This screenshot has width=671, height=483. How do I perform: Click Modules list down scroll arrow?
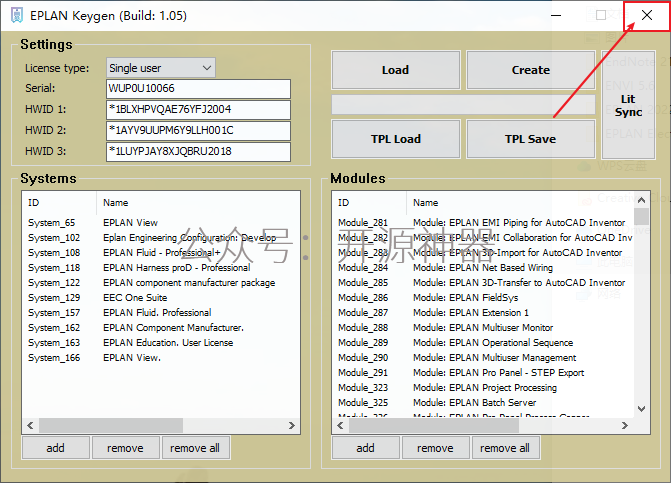point(641,409)
